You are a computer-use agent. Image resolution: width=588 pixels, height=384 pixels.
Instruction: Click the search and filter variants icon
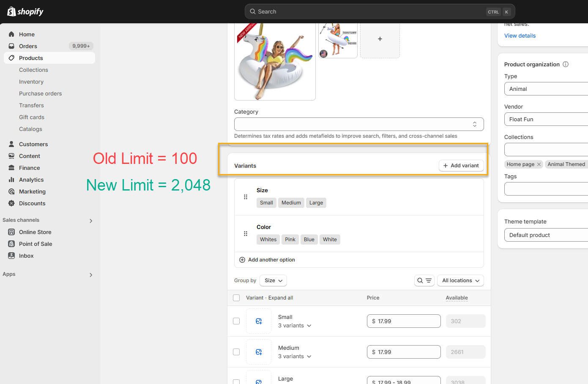click(424, 281)
